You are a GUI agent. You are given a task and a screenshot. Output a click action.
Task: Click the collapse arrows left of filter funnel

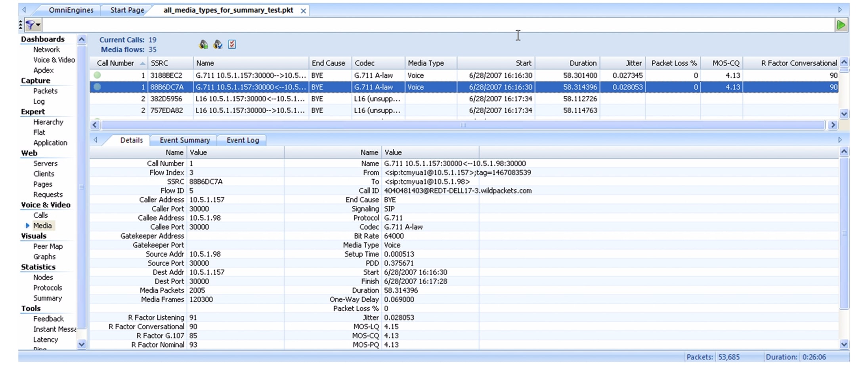click(21, 25)
